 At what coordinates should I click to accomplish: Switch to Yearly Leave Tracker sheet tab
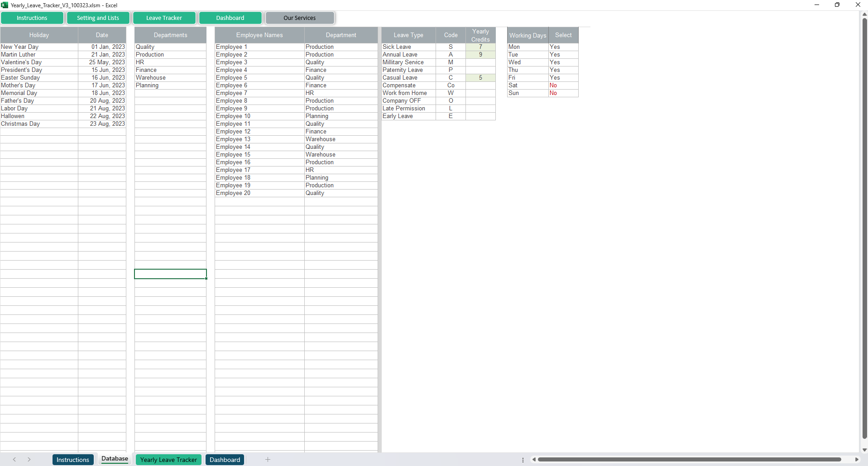coord(168,460)
